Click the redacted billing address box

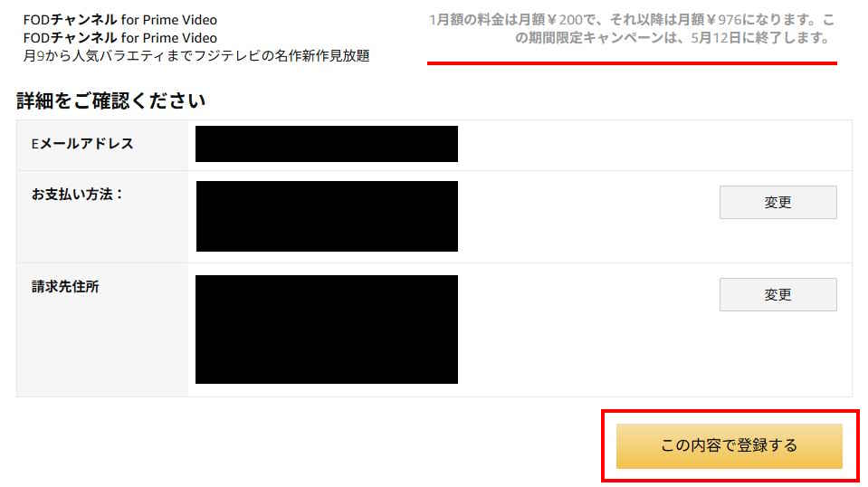pyautogui.click(x=327, y=329)
